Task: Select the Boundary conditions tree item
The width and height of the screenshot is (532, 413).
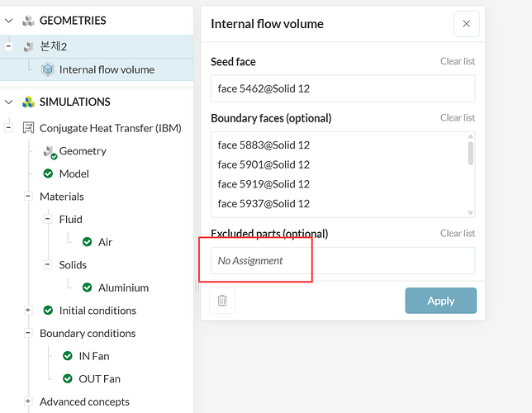Action: tap(88, 333)
